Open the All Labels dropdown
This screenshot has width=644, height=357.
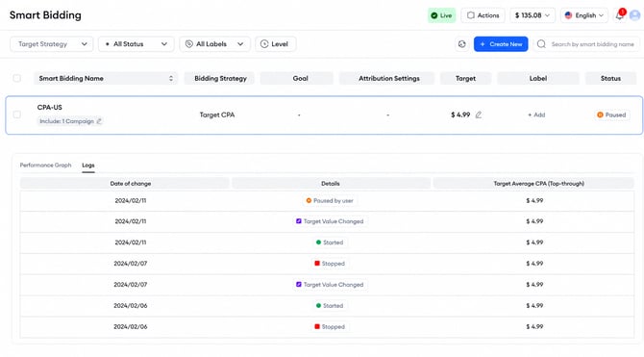(x=214, y=44)
